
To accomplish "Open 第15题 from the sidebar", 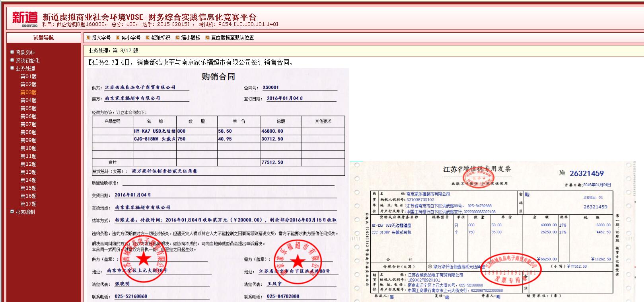I will [29, 188].
